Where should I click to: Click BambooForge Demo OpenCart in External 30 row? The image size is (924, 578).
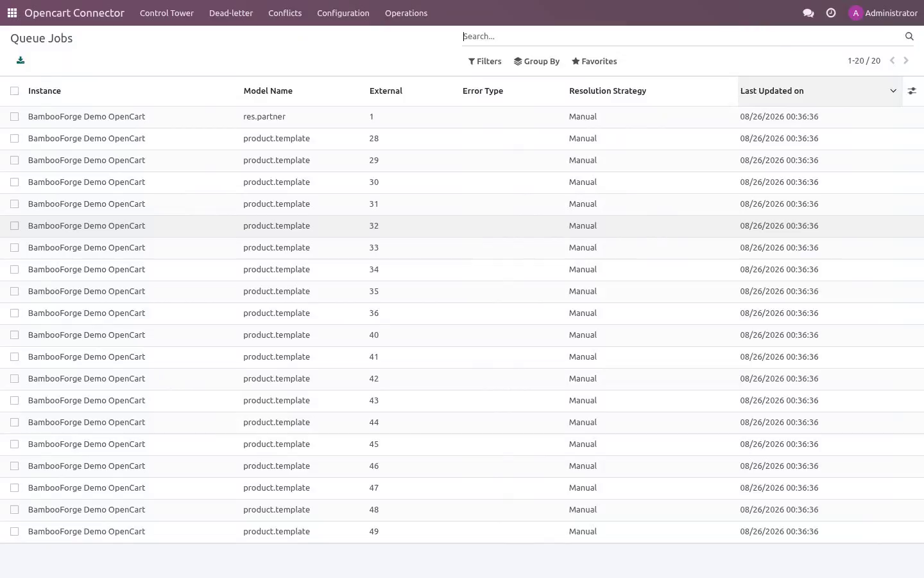pyautogui.click(x=87, y=182)
